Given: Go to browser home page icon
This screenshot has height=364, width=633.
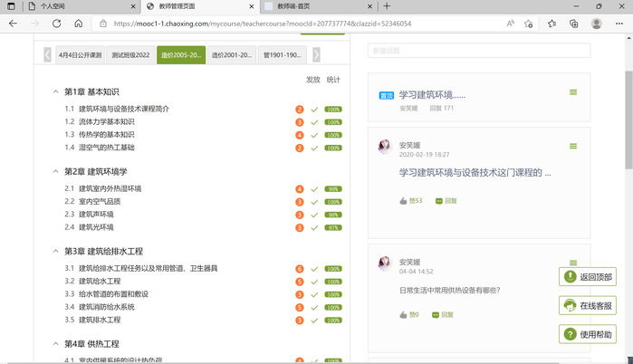Looking at the screenshot, I should [x=78, y=24].
